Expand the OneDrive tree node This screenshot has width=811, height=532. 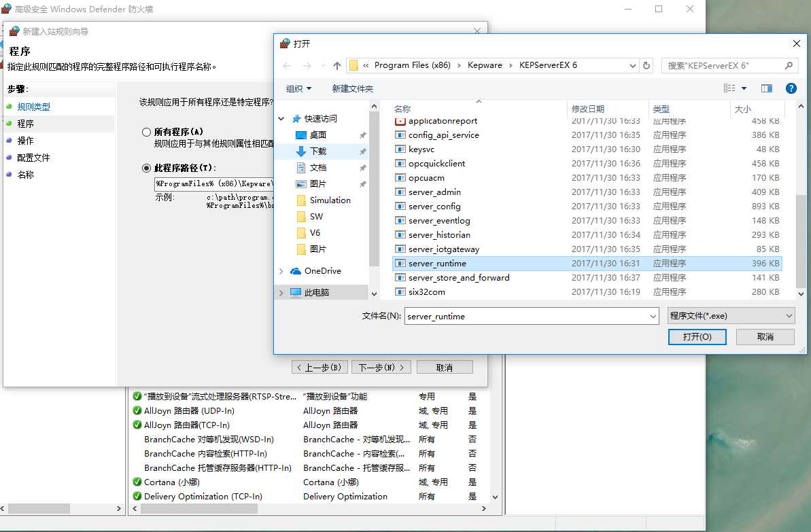click(x=281, y=271)
